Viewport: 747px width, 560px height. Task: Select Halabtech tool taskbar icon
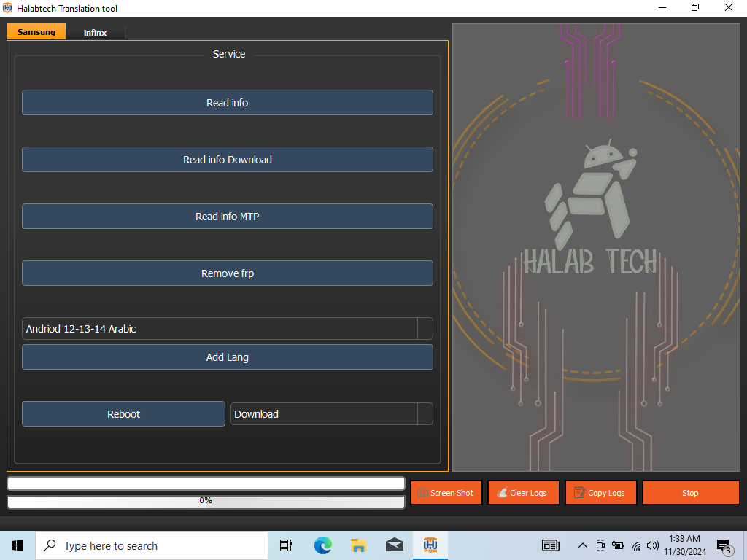point(430,545)
